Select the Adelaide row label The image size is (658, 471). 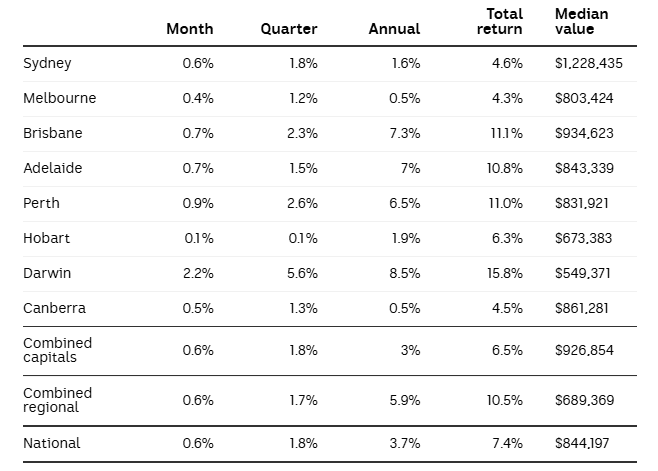coord(52,168)
